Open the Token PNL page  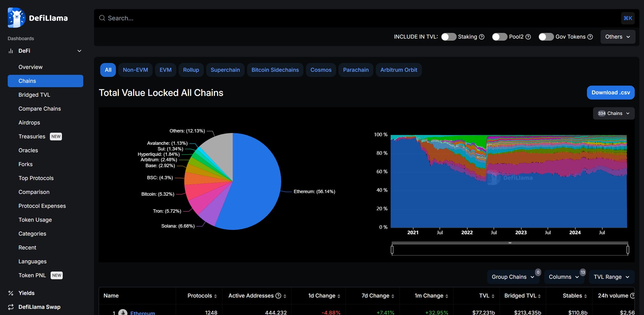[32, 275]
